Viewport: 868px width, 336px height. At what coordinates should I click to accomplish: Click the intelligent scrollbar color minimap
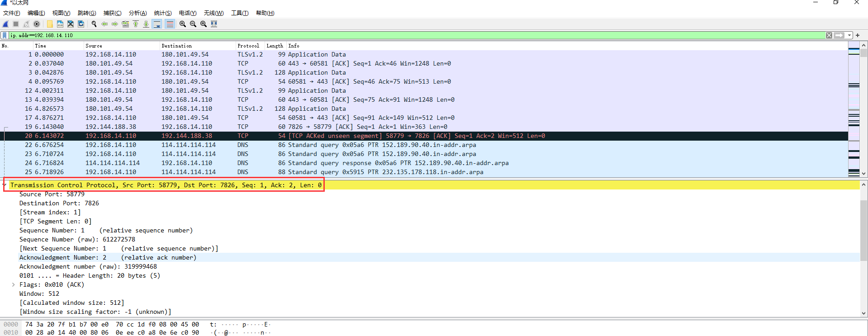(x=854, y=110)
